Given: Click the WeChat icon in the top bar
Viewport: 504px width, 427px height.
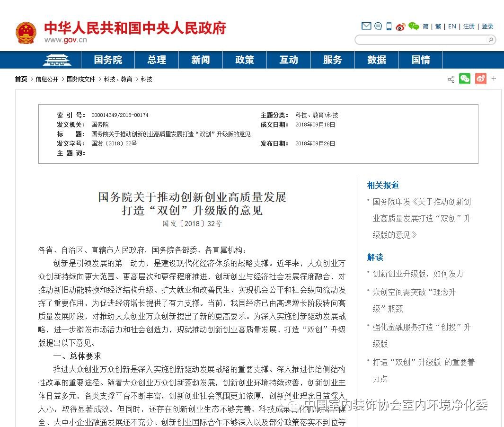Looking at the screenshot, I should coord(414,26).
